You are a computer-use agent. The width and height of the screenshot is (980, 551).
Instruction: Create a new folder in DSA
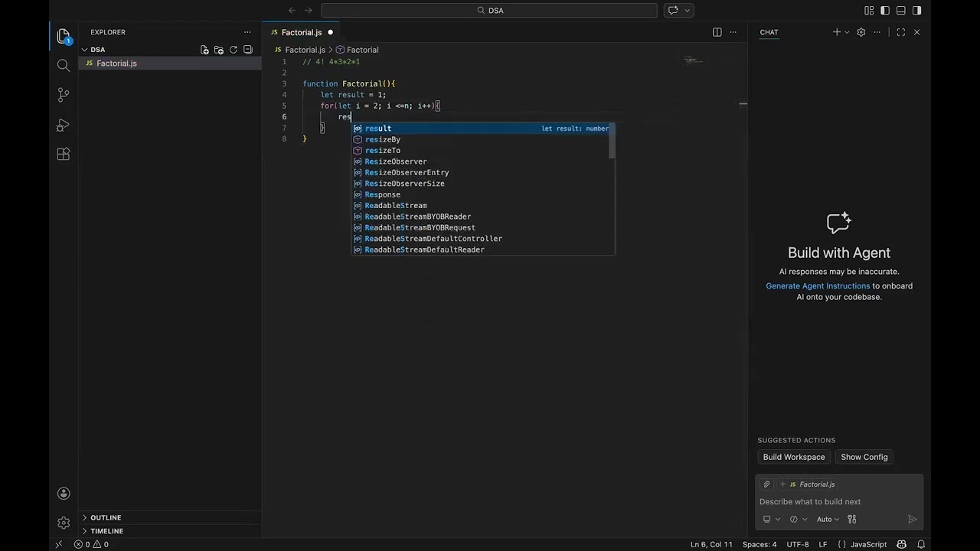click(219, 50)
